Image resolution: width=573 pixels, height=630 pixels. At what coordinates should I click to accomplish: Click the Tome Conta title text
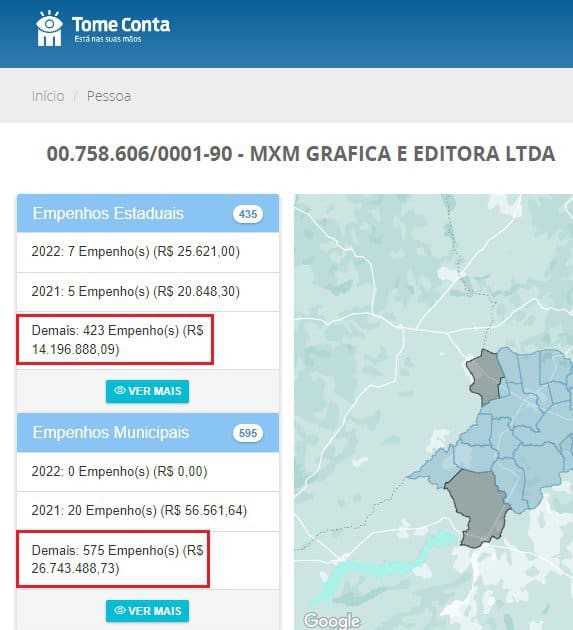click(121, 25)
